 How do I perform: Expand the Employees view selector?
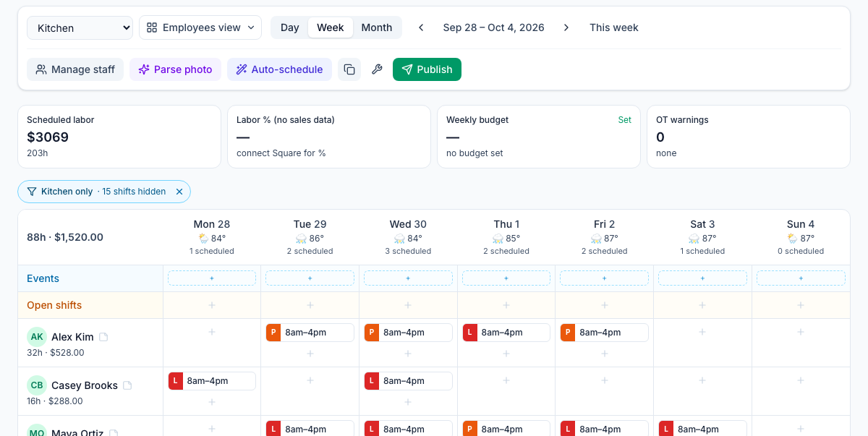tap(200, 27)
